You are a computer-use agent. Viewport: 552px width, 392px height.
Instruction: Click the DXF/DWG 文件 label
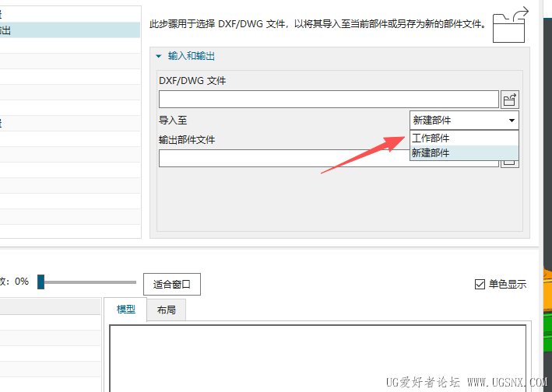point(192,81)
